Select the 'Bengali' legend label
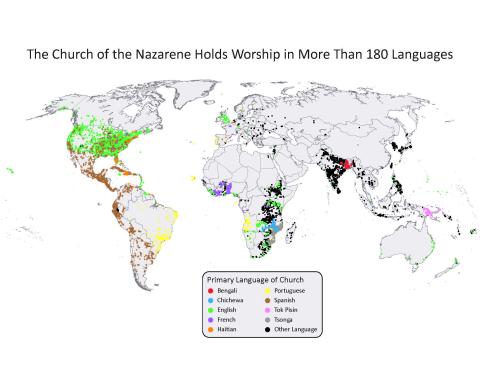Image resolution: width=480 pixels, height=371 pixels. pos(227,291)
